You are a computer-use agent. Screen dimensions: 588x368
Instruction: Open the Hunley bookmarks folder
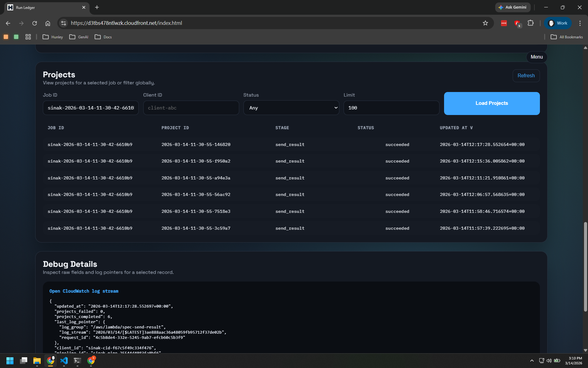point(53,37)
